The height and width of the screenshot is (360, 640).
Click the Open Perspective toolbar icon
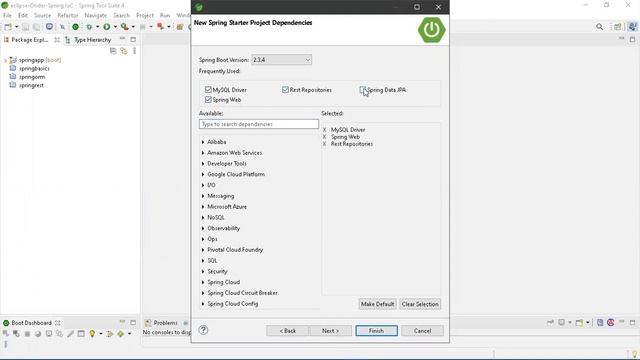pyautogui.click(x=618, y=27)
